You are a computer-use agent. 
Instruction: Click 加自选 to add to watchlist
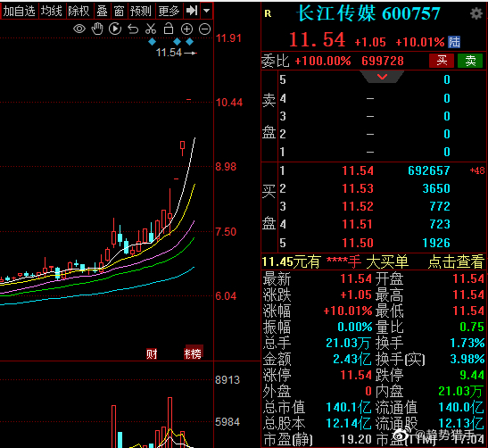pyautogui.click(x=20, y=12)
